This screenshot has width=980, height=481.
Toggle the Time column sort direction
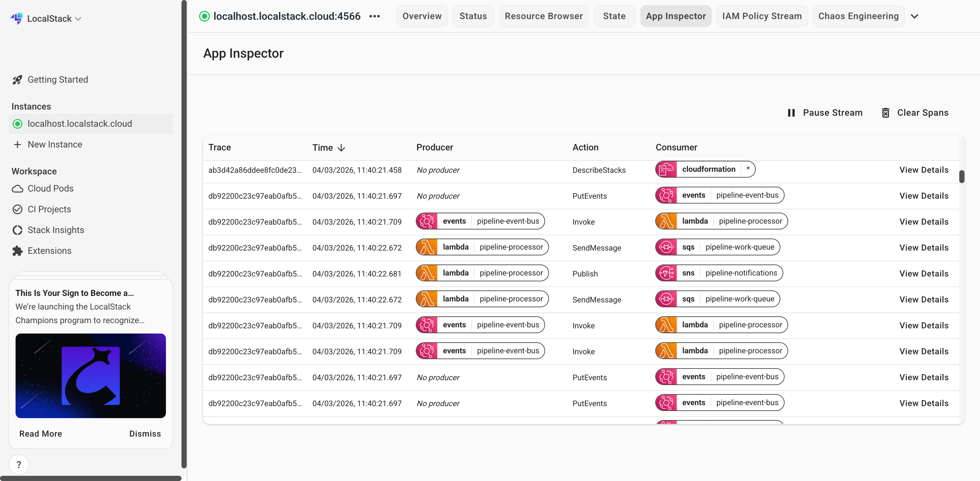341,148
